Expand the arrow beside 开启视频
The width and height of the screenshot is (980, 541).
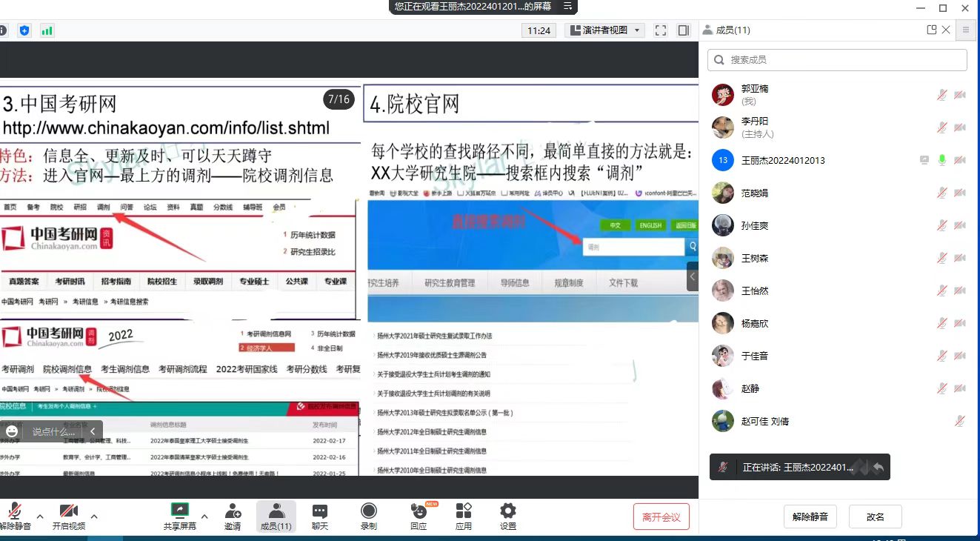[94, 516]
